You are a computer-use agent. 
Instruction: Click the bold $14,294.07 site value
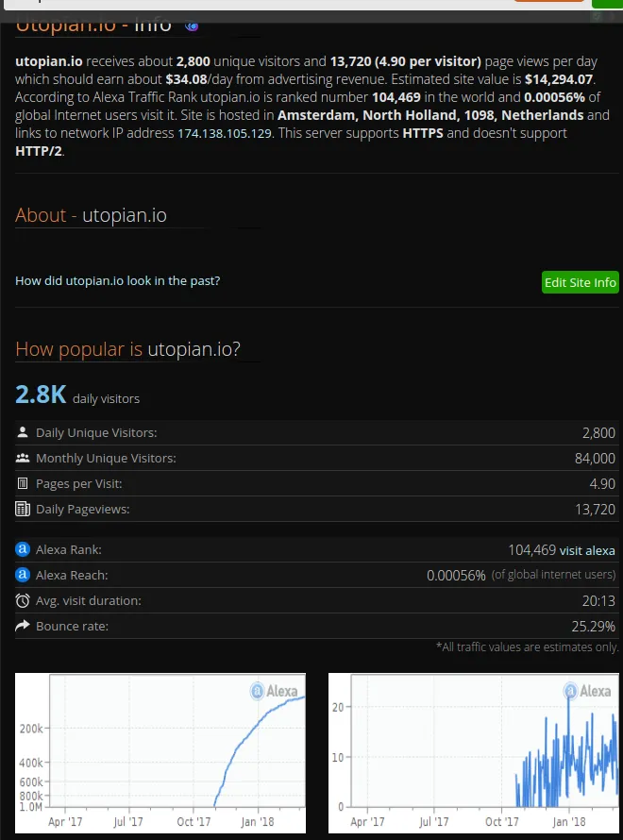click(x=559, y=80)
